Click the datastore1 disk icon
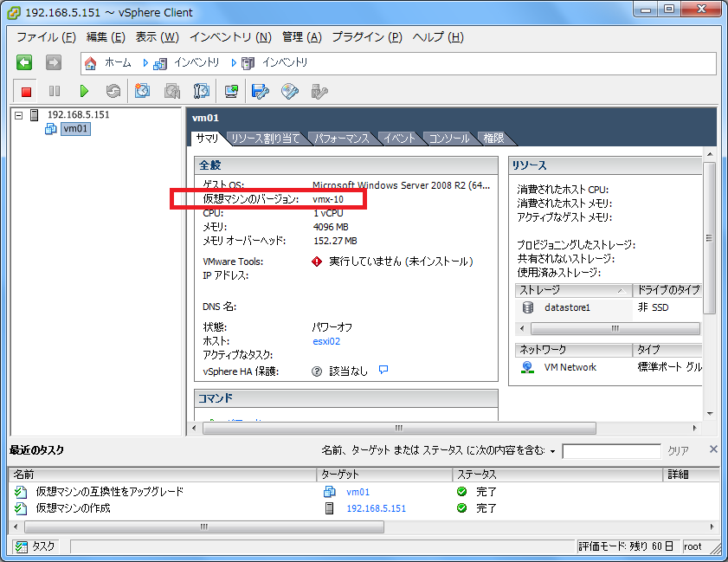Viewport: 728px width, 562px height. point(528,307)
